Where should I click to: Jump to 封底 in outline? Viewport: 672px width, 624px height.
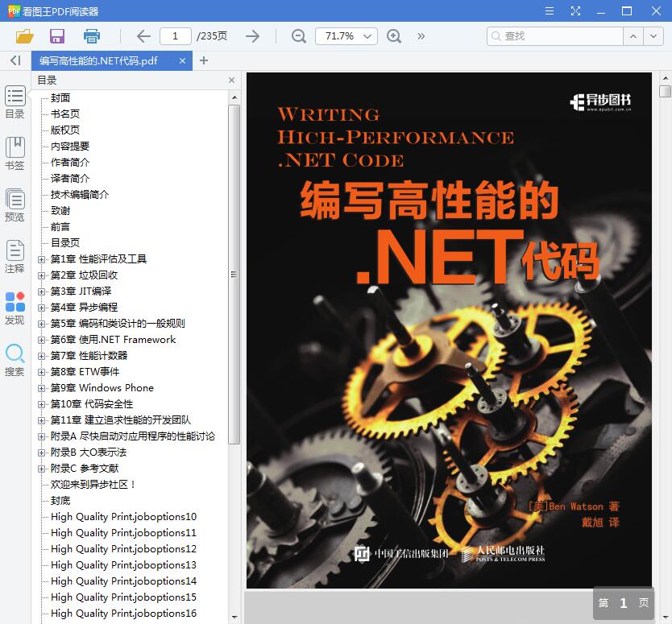click(60, 501)
